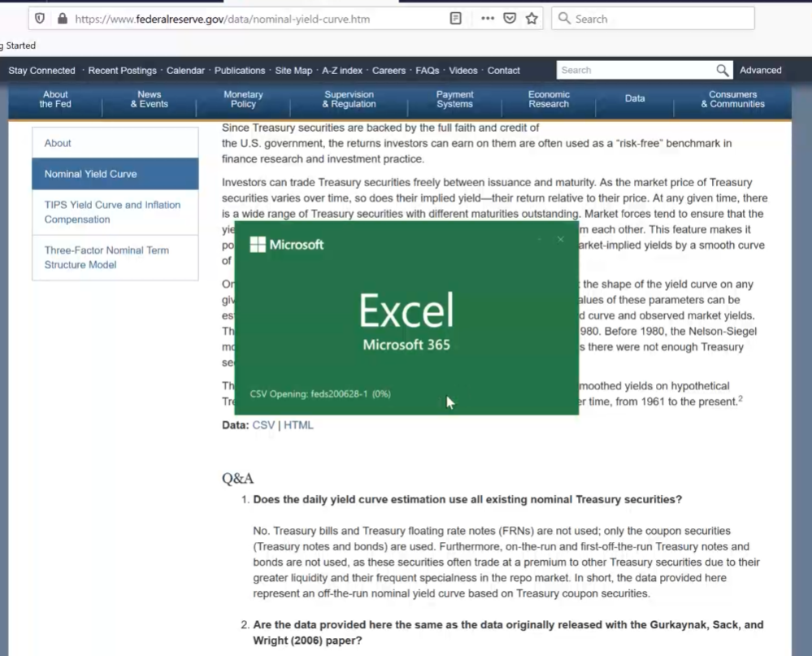This screenshot has height=656, width=812.
Task: Bookmark this page with the star icon
Action: point(531,18)
